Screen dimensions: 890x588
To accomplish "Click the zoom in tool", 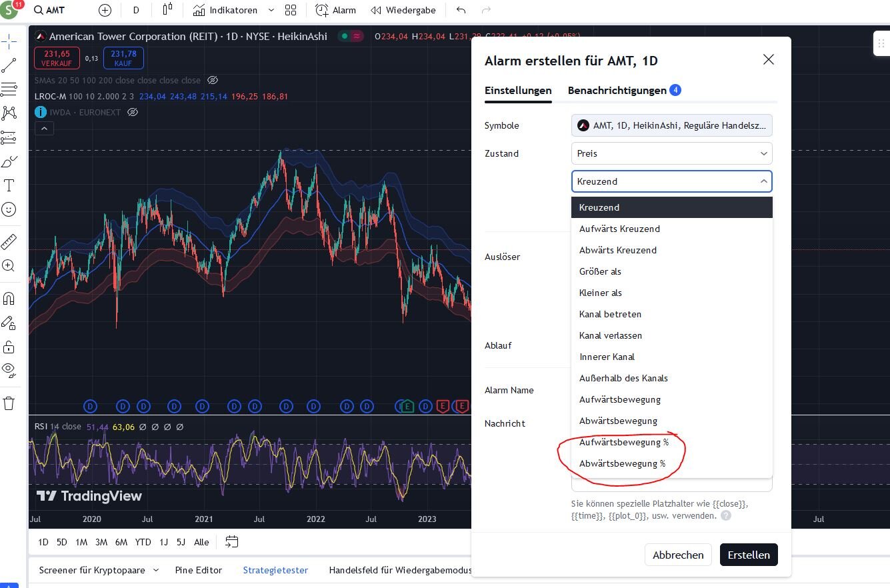I will [x=9, y=265].
